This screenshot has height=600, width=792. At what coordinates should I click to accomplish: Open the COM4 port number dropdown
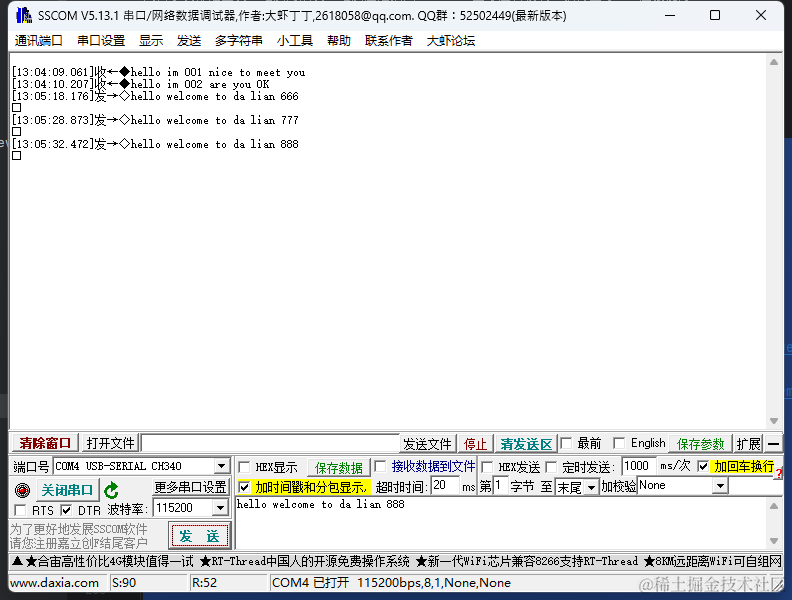click(221, 466)
